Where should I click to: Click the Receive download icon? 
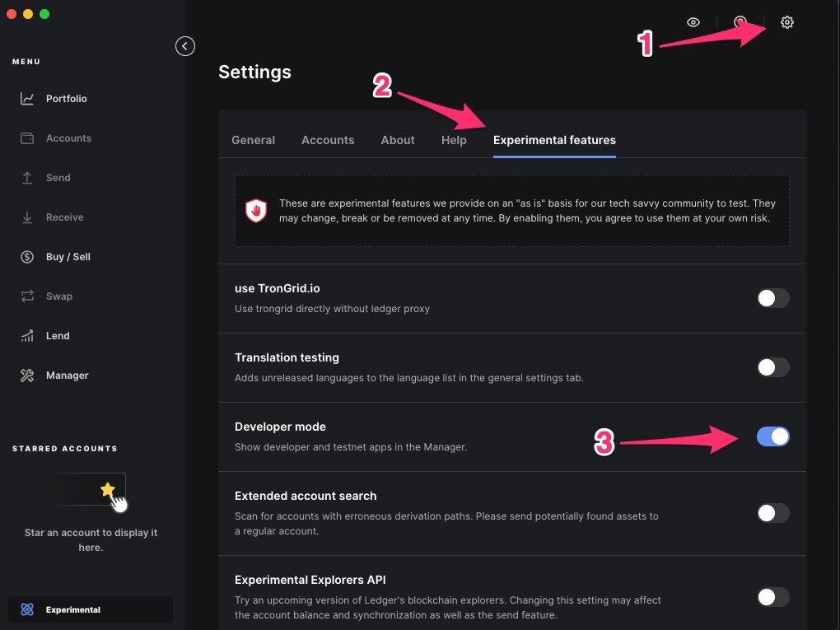[27, 217]
